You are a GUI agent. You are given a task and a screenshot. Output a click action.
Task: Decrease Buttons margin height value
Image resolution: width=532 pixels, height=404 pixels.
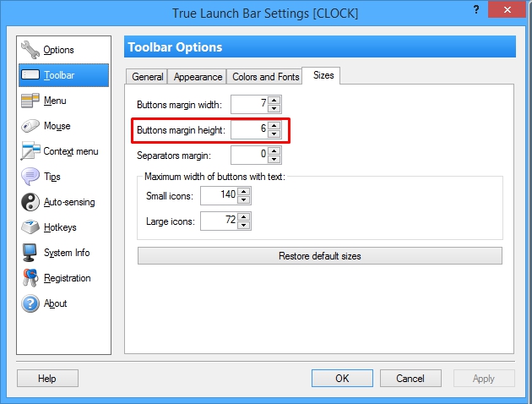pos(274,134)
